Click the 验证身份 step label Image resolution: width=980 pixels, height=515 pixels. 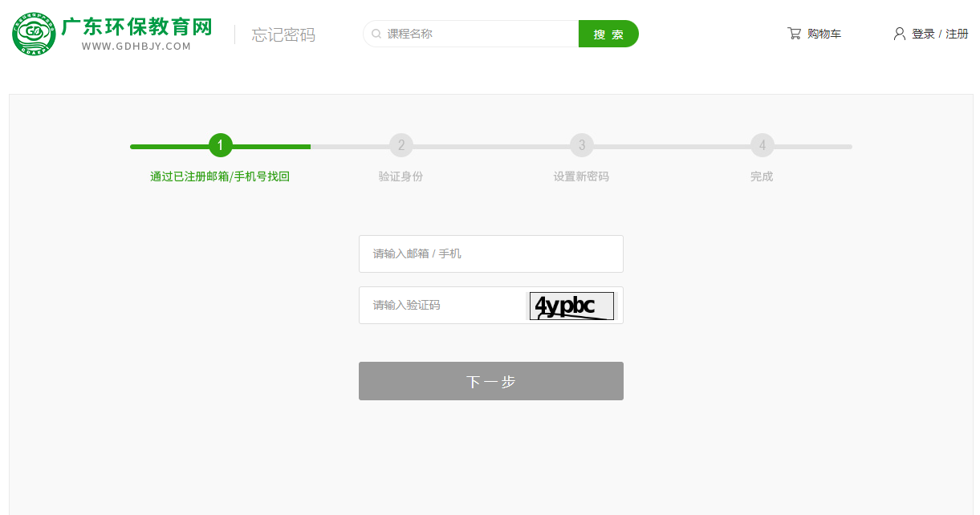(x=401, y=176)
